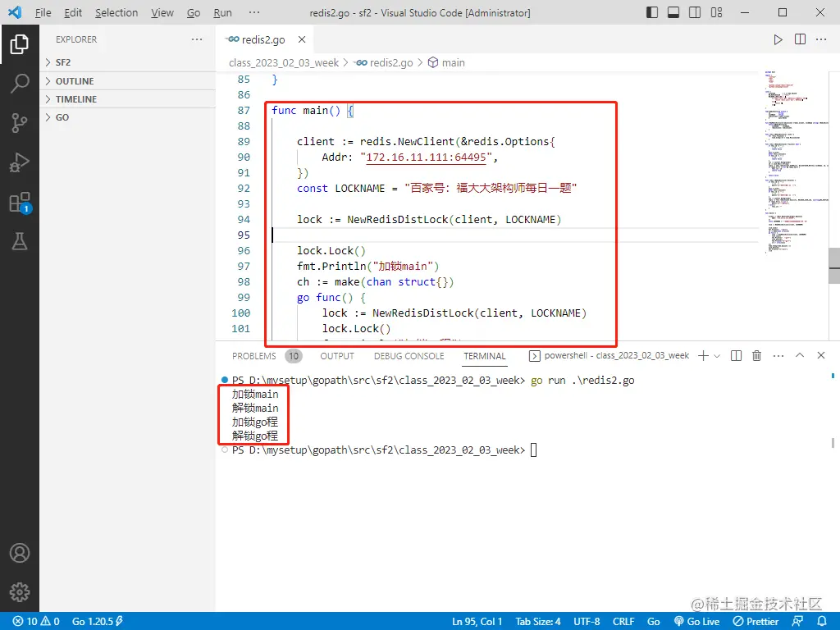Open the Accounts icon in activity bar
Image resolution: width=840 pixels, height=630 pixels.
point(20,553)
